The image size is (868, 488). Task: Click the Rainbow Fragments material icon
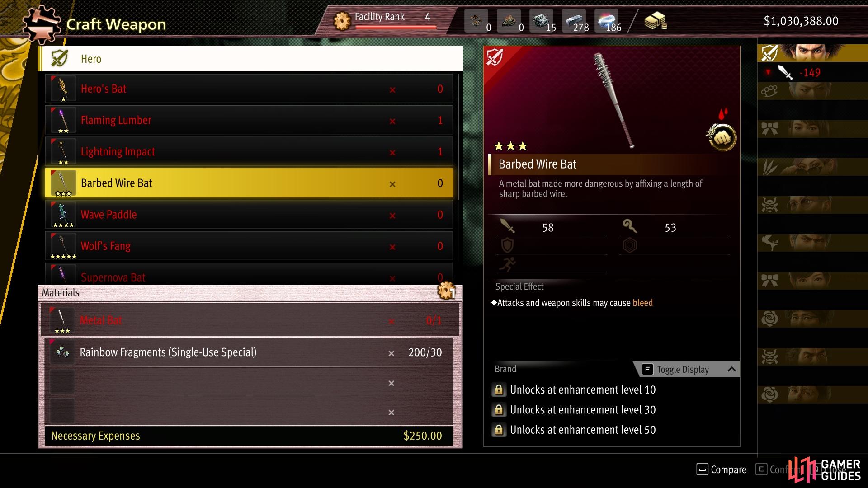click(62, 352)
